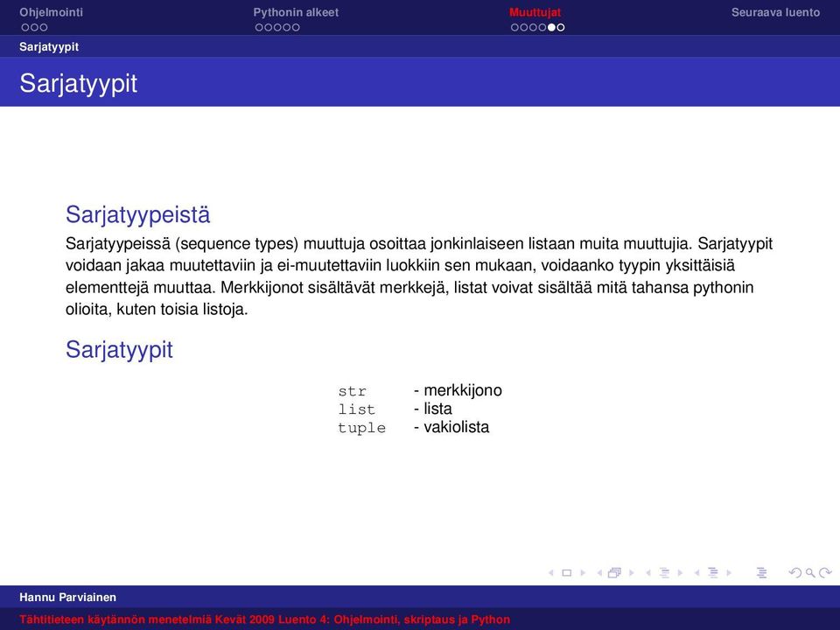This screenshot has height=630, width=840.
Task: Jump to previous section using arrow left of section icon
Action: point(697,572)
